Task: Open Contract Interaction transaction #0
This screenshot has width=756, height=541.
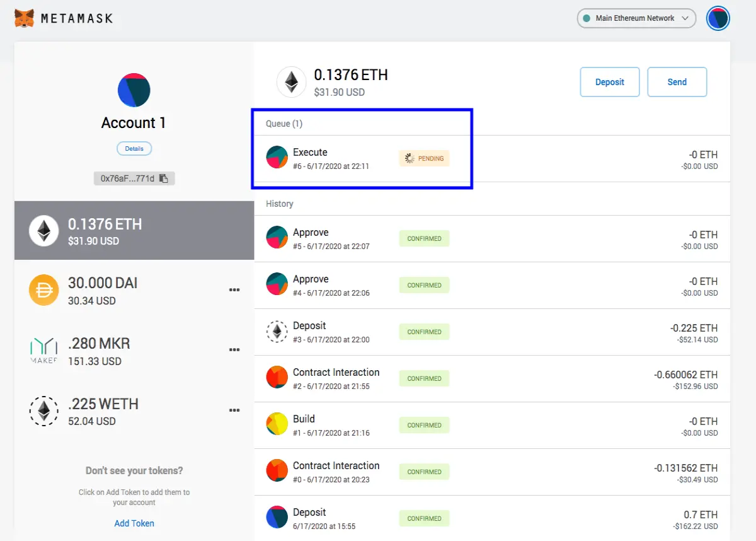Action: (492, 472)
